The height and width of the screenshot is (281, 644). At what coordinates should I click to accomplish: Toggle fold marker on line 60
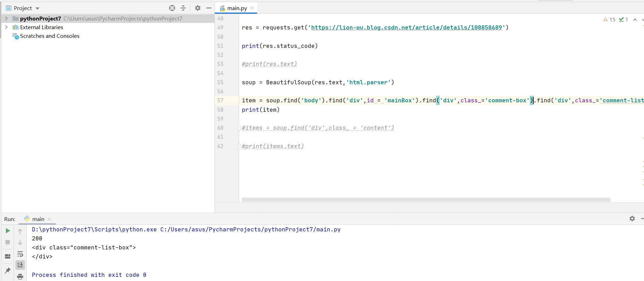pos(239,128)
